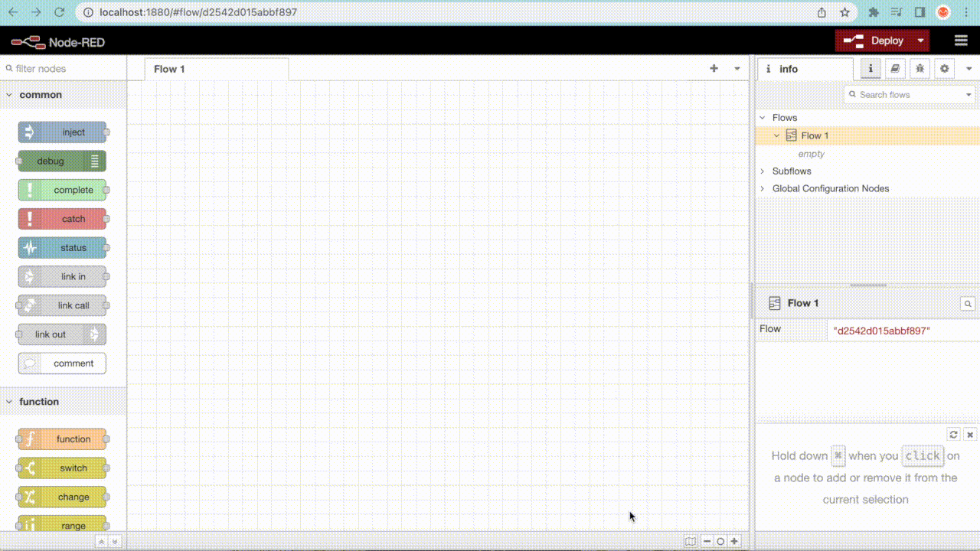Add a new flow with the plus icon
Image resolution: width=980 pixels, height=551 pixels.
click(x=714, y=68)
